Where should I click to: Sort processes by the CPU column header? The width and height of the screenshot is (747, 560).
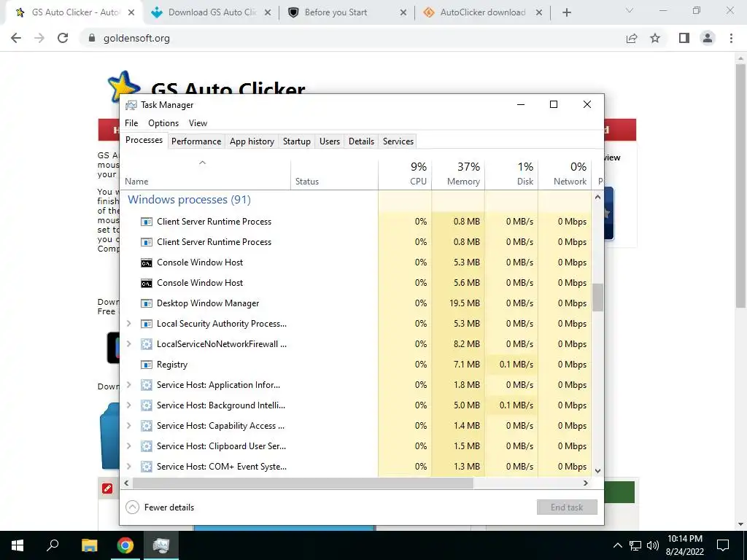click(x=406, y=174)
